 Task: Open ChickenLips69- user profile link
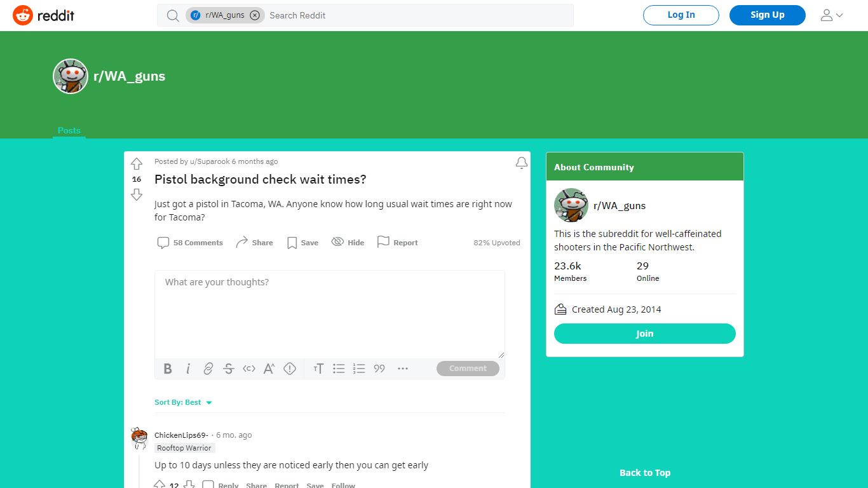[x=181, y=435]
